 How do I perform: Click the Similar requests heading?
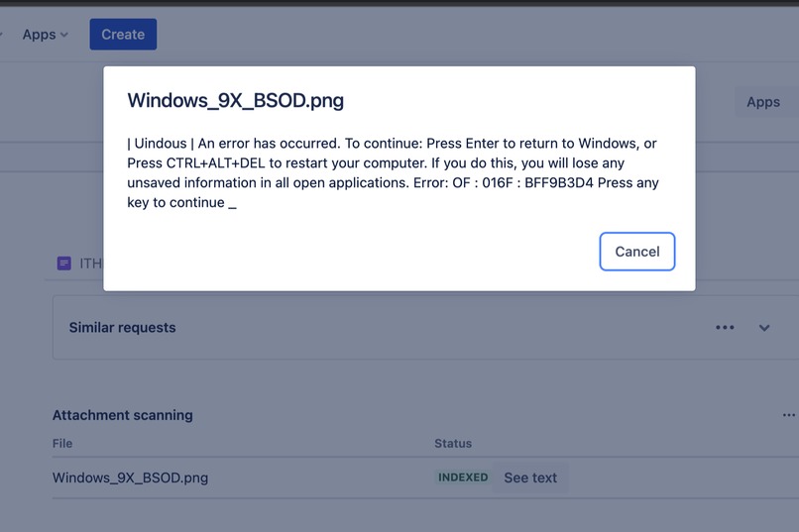click(122, 327)
